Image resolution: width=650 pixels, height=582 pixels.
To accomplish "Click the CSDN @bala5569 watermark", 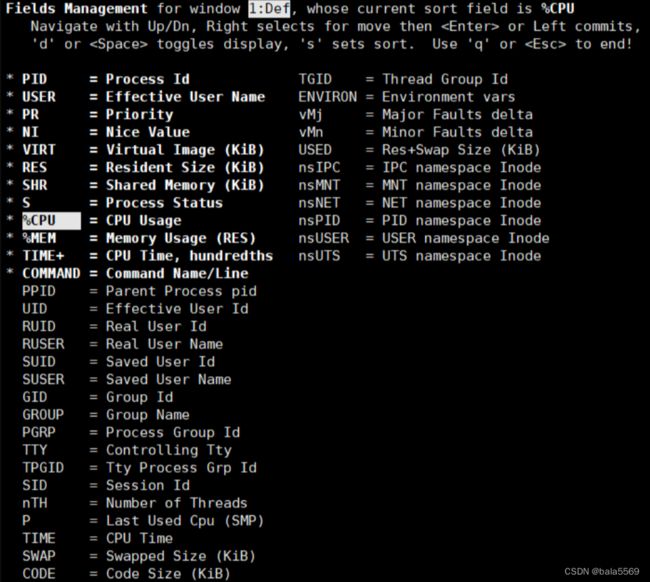I will tap(603, 572).
